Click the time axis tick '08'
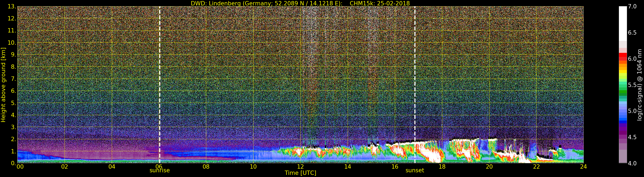 pos(206,167)
